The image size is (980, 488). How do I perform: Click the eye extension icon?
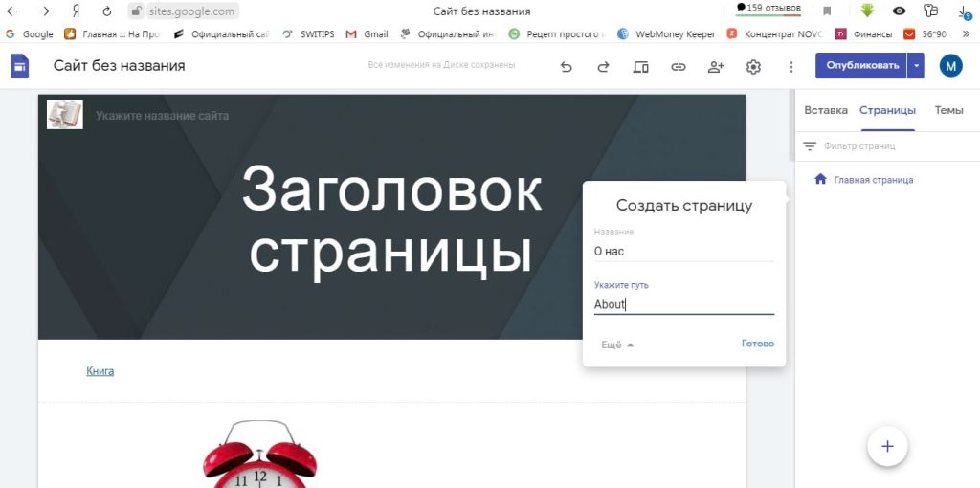coord(900,11)
